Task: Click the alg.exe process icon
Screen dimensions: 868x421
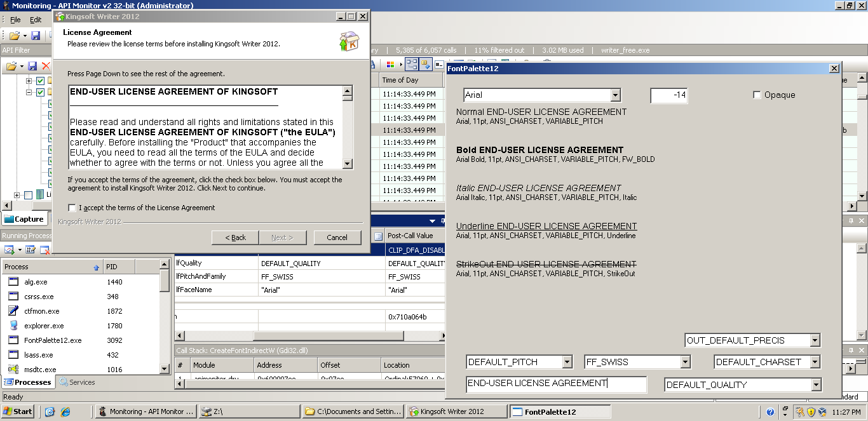Action: tap(13, 282)
